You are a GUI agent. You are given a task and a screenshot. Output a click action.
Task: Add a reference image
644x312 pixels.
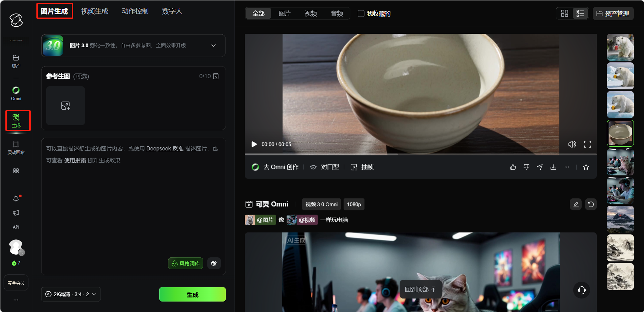click(x=65, y=106)
